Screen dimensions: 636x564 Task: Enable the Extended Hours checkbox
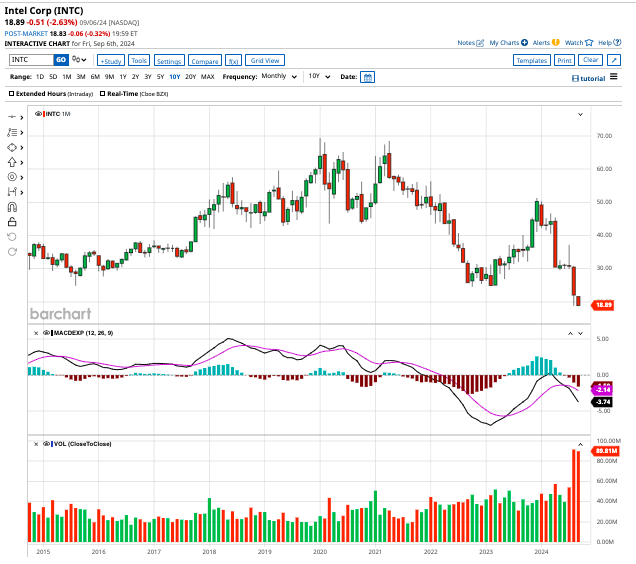pos(11,93)
